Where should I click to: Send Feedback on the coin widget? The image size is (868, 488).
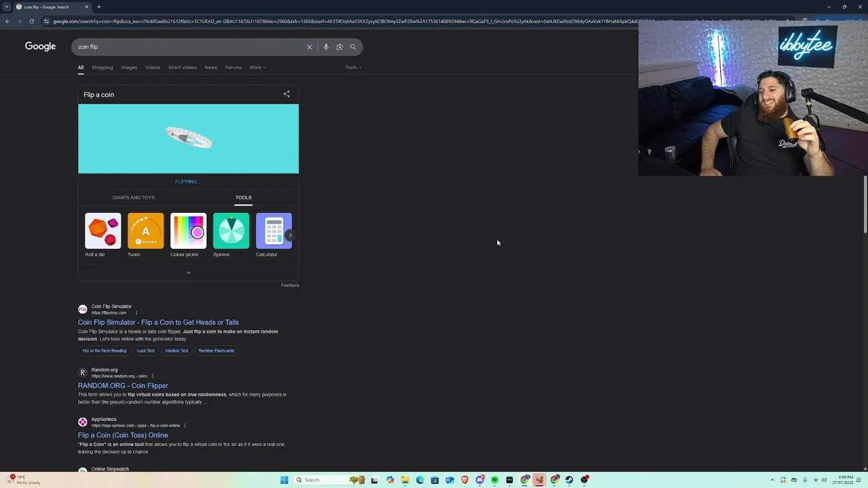(x=290, y=285)
